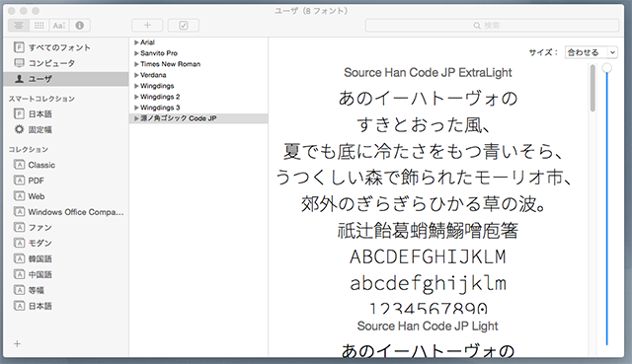Screen dimensions: 632x364
Task: Click the gear icon beside 固定幅
Action: click(x=19, y=129)
